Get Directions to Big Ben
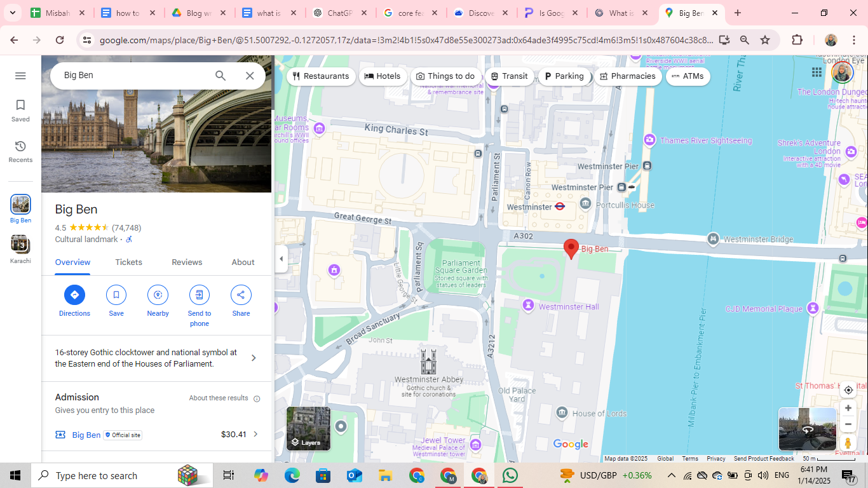 tap(74, 301)
